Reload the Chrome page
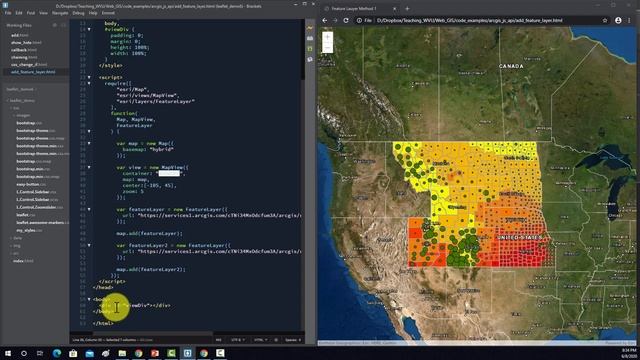The width and height of the screenshot is (640, 360). 346,20
